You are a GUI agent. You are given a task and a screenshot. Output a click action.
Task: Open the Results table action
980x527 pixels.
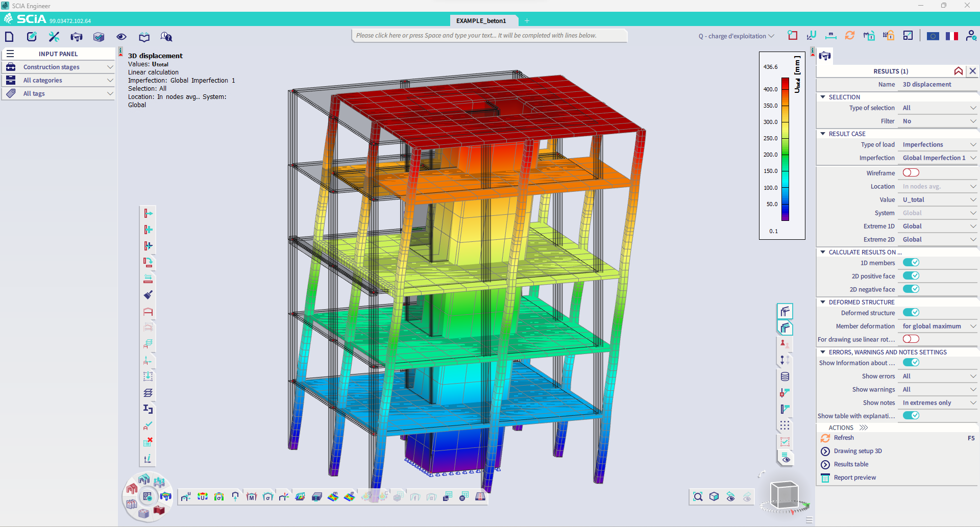[850, 464]
